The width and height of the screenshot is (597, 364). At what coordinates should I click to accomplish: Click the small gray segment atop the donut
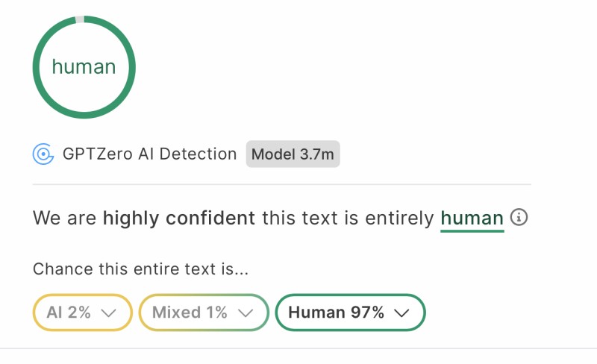click(x=81, y=19)
